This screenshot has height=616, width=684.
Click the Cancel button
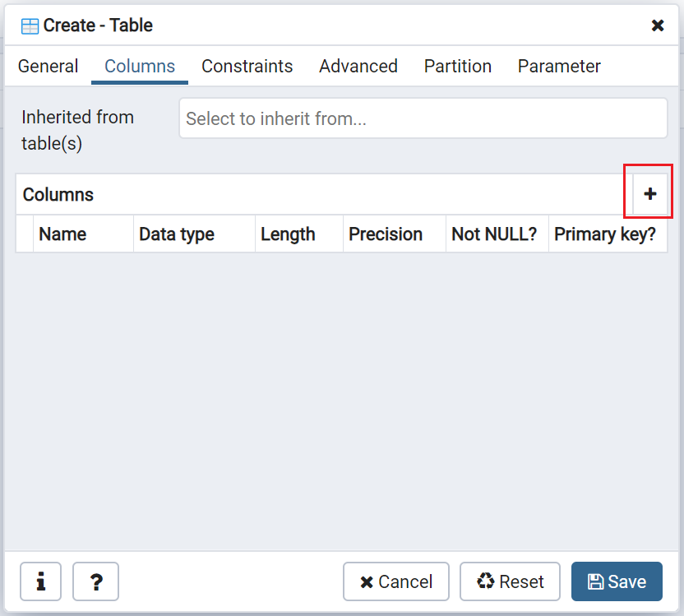point(396,581)
